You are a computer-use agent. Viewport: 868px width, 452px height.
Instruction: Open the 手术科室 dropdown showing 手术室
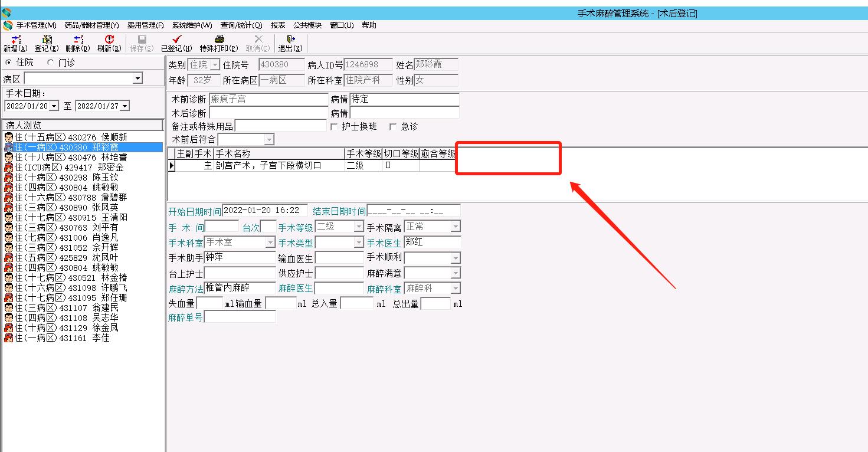pos(270,243)
